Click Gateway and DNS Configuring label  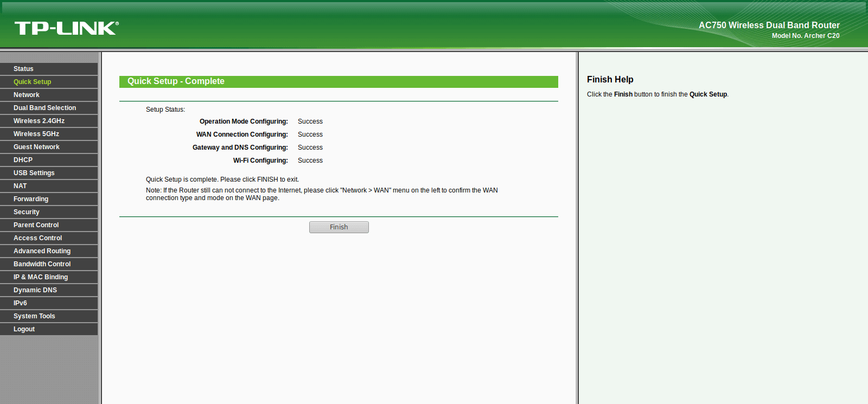click(240, 148)
